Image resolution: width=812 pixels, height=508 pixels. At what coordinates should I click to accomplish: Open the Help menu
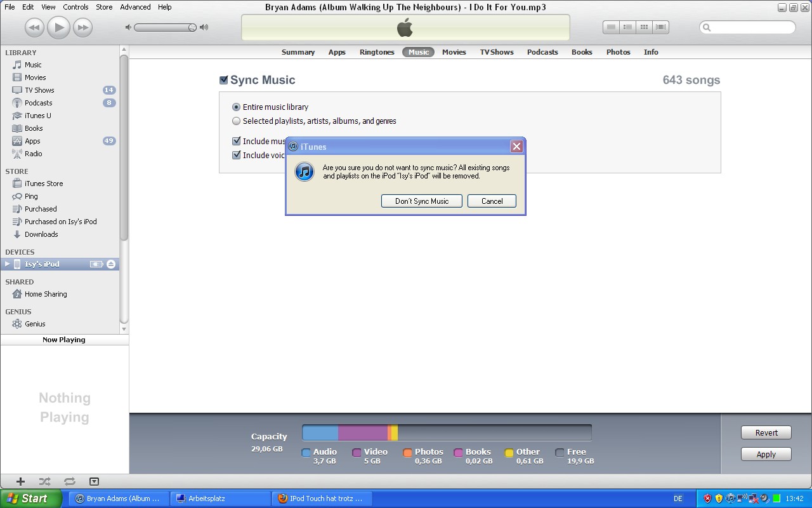click(x=164, y=7)
